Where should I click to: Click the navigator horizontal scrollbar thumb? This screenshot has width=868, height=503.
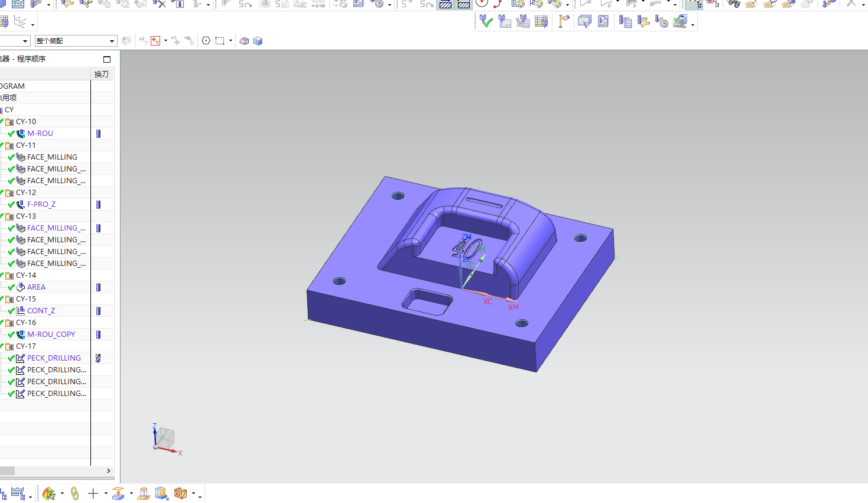click(x=7, y=471)
